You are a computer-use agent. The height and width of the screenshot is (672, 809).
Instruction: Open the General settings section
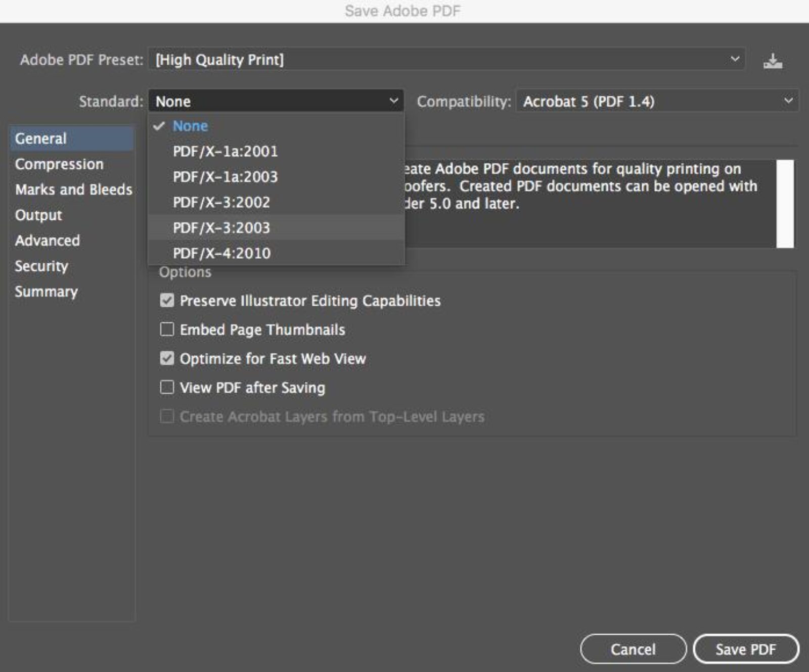point(72,138)
